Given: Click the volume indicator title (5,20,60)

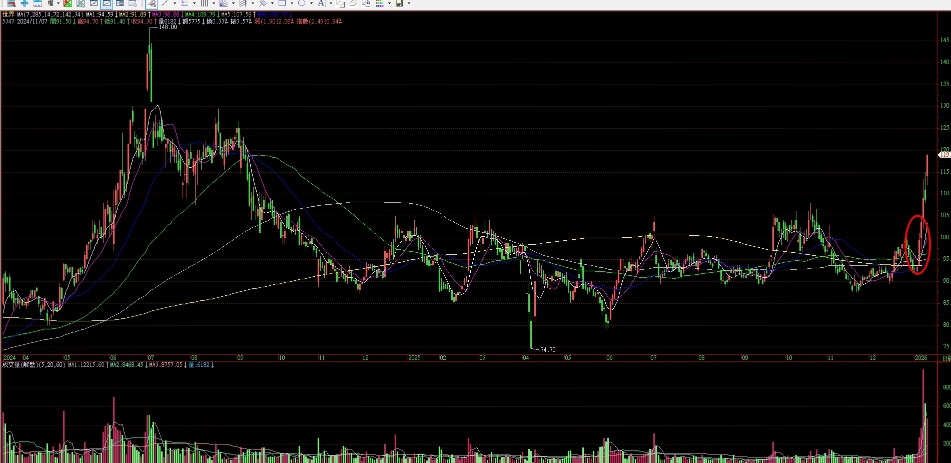Looking at the screenshot, I should coord(33,366).
